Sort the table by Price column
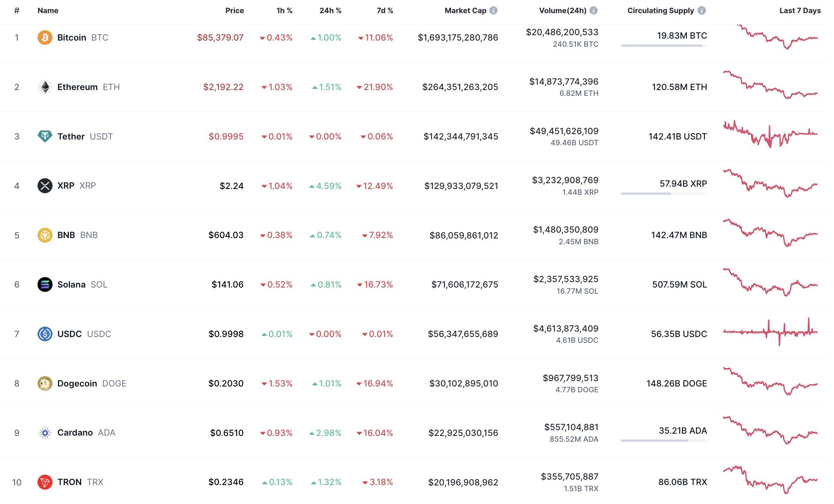 [x=235, y=10]
